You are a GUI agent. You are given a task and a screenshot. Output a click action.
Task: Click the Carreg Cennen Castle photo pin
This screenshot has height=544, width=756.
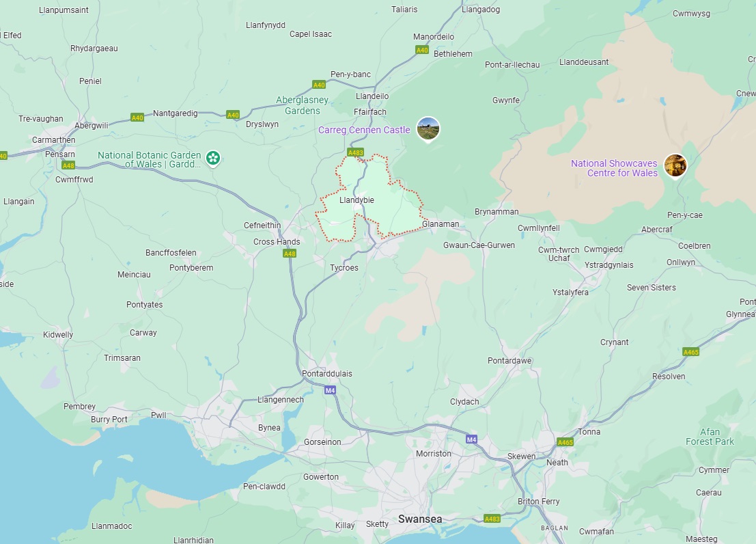[x=428, y=129]
